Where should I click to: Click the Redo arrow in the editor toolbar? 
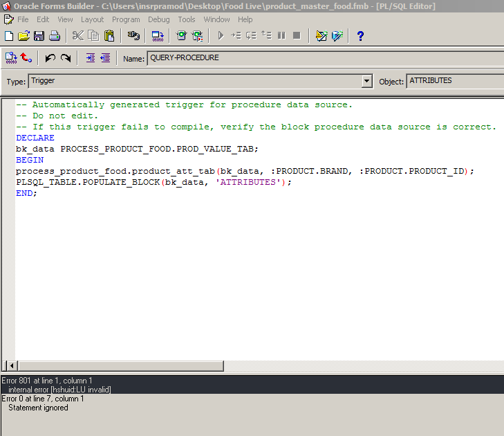[x=66, y=58]
